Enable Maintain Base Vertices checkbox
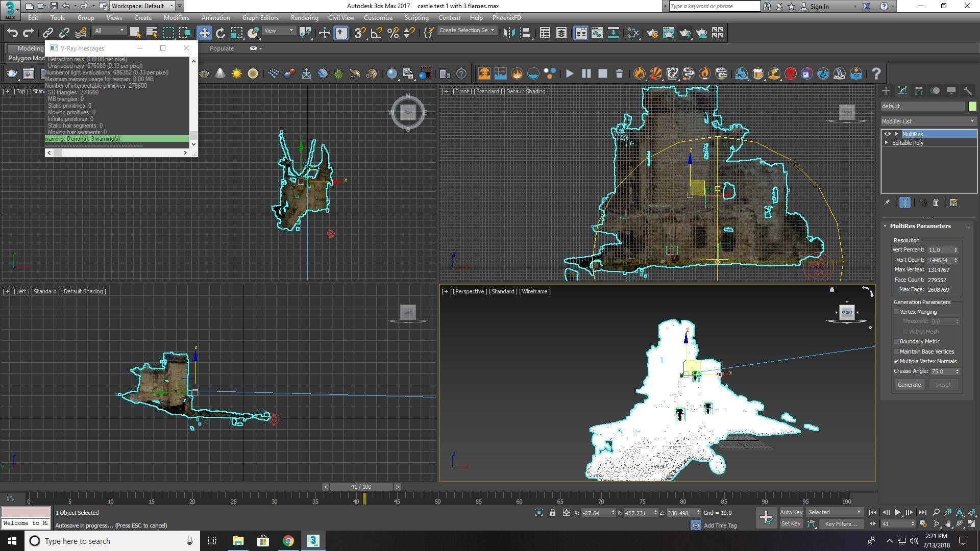Screen dimensions: 980x551 point(896,352)
